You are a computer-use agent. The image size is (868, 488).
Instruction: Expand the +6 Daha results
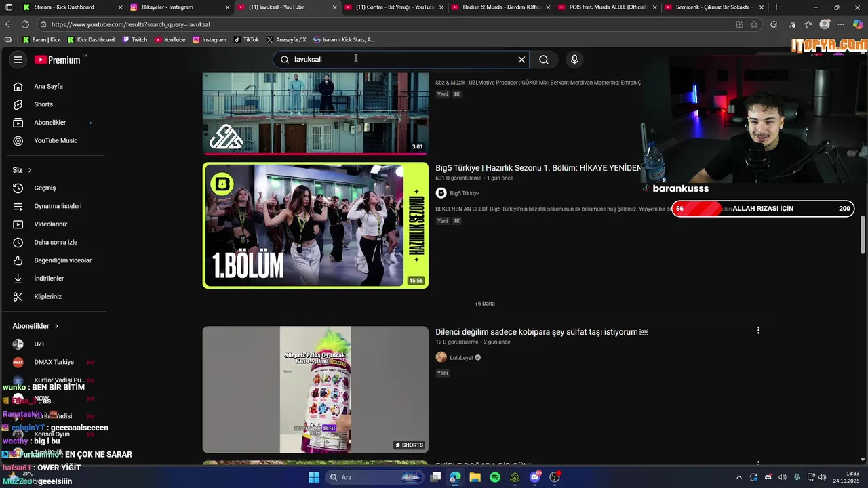[484, 304]
